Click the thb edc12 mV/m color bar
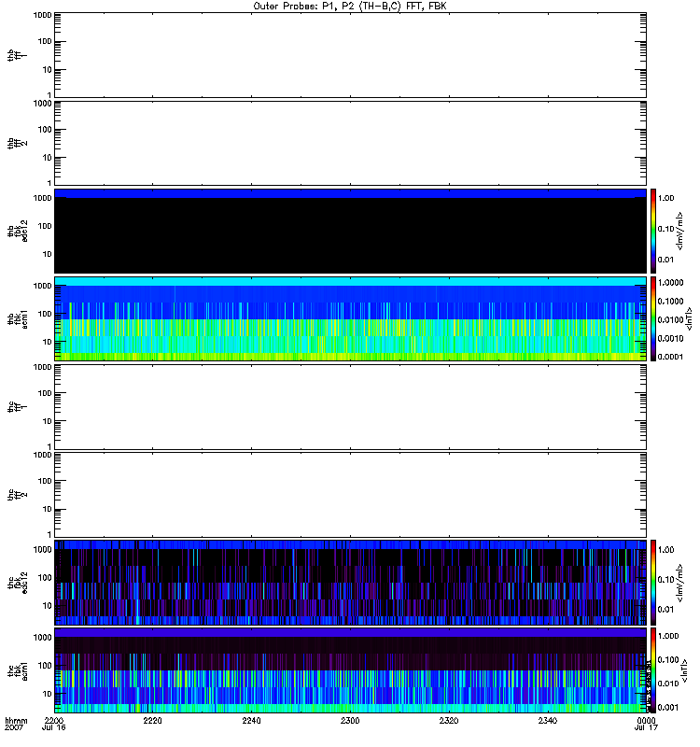 (x=654, y=231)
